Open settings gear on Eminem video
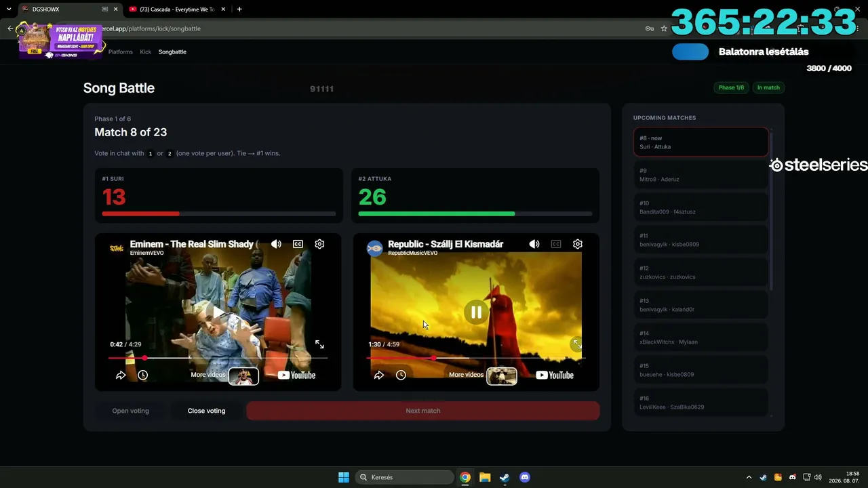The width and height of the screenshot is (868, 488). coord(319,244)
